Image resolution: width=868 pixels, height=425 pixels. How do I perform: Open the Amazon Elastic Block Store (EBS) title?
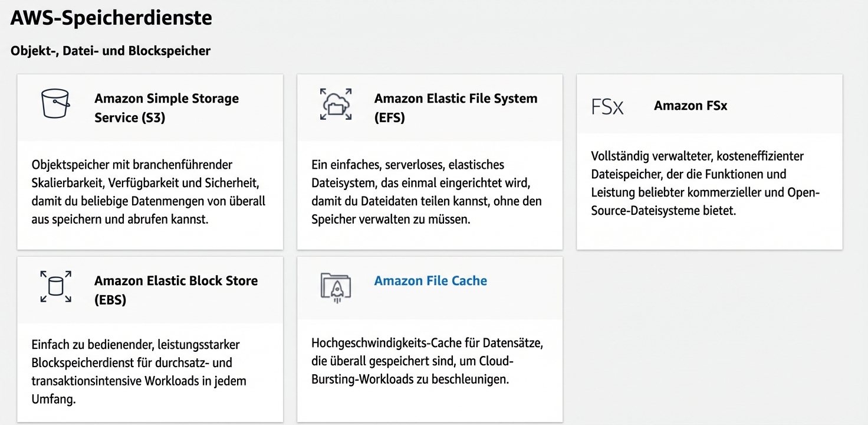176,289
